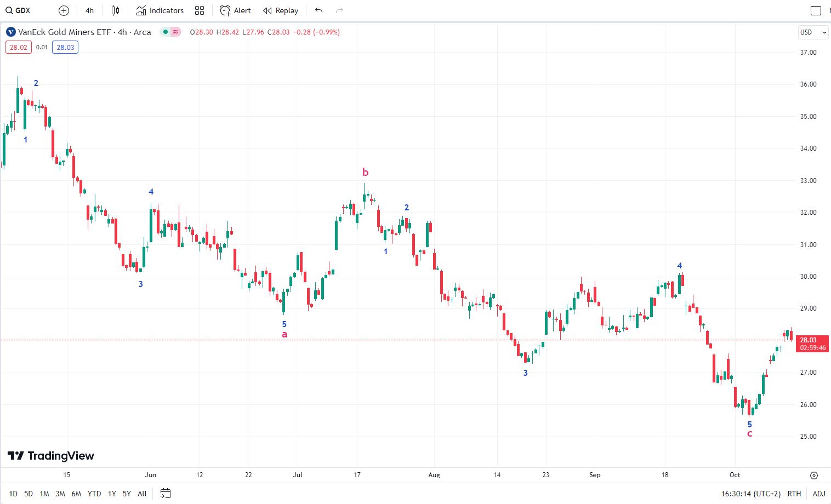Click the undo arrow icon

coord(319,10)
